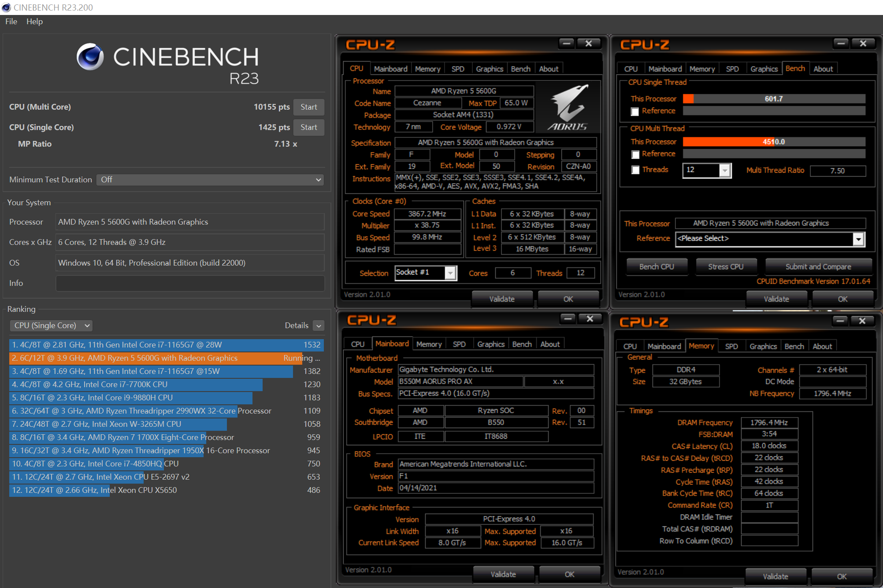The width and height of the screenshot is (883, 588).
Task: Enable Reference checkbox under CPU Multi Thread
Action: (x=635, y=154)
